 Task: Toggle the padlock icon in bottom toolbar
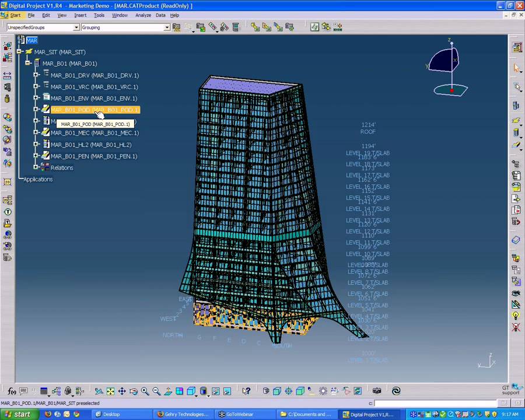pos(68,391)
